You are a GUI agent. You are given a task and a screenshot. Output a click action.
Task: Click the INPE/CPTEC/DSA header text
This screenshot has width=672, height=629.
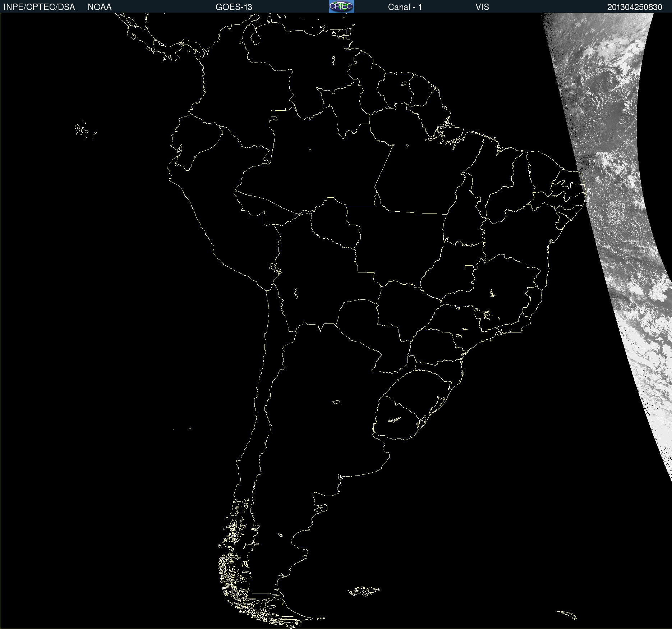39,7
